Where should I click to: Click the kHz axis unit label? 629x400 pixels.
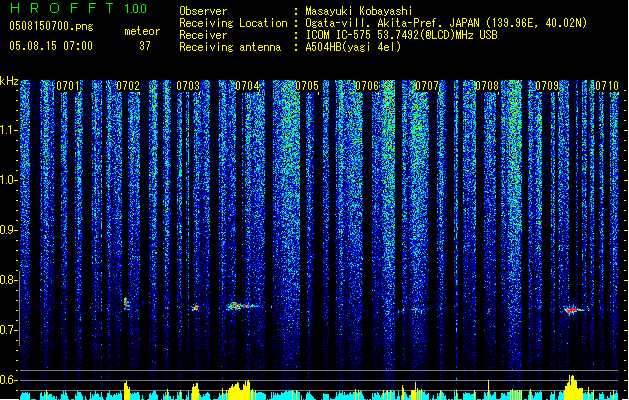point(9,81)
